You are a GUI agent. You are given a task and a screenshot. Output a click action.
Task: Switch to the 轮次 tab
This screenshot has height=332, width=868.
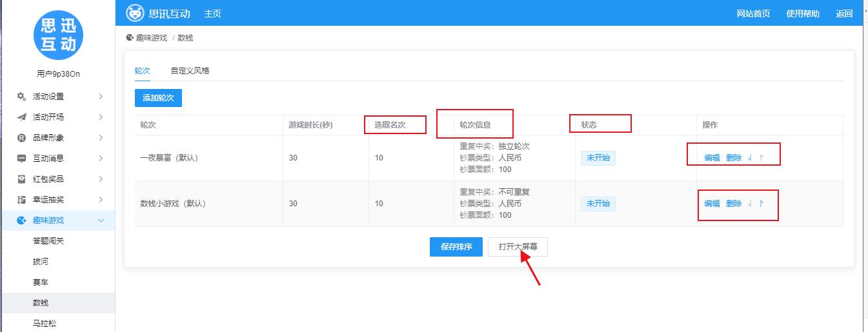[x=142, y=71]
